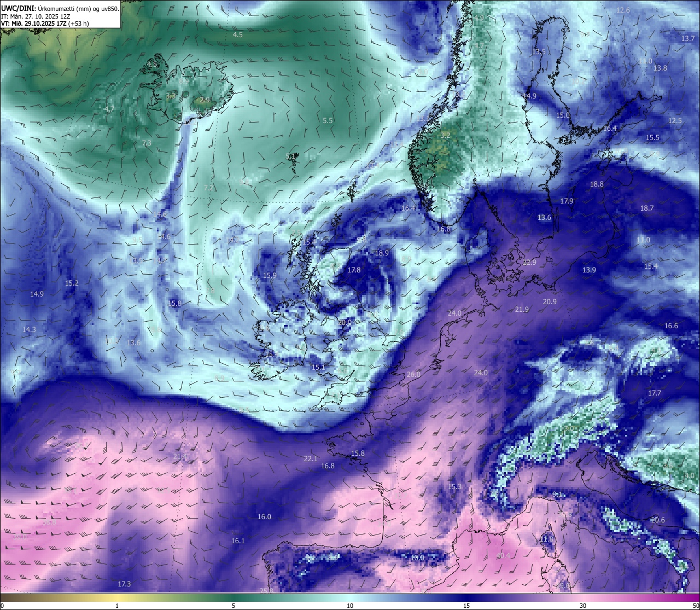Image resolution: width=700 pixels, height=610 pixels.
Task: Click the legend tick label "1"
Action: pyautogui.click(x=117, y=606)
